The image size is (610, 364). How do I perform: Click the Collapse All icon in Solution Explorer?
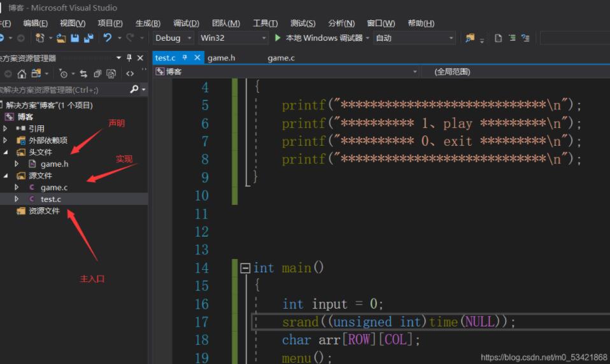[x=97, y=74]
